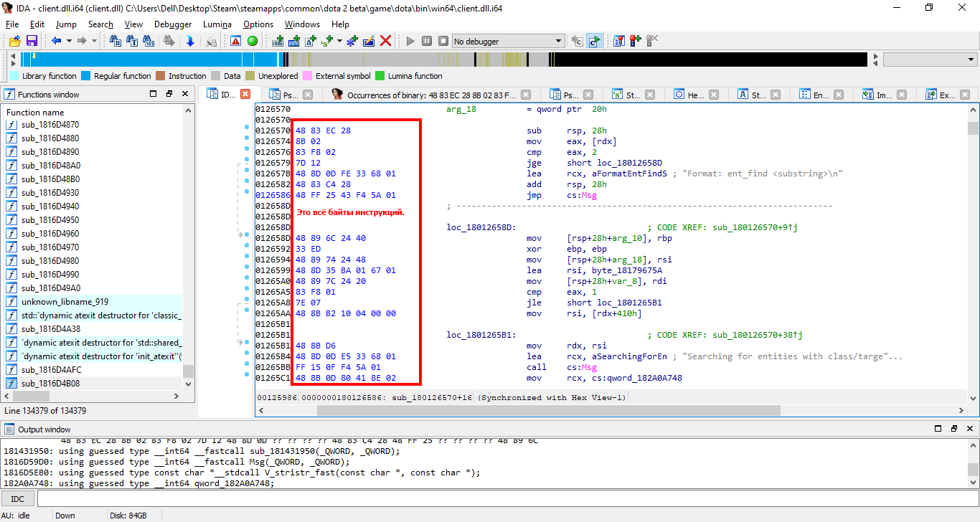Open a file with the folder icon
This screenshot has height=522, width=980.
(x=14, y=41)
